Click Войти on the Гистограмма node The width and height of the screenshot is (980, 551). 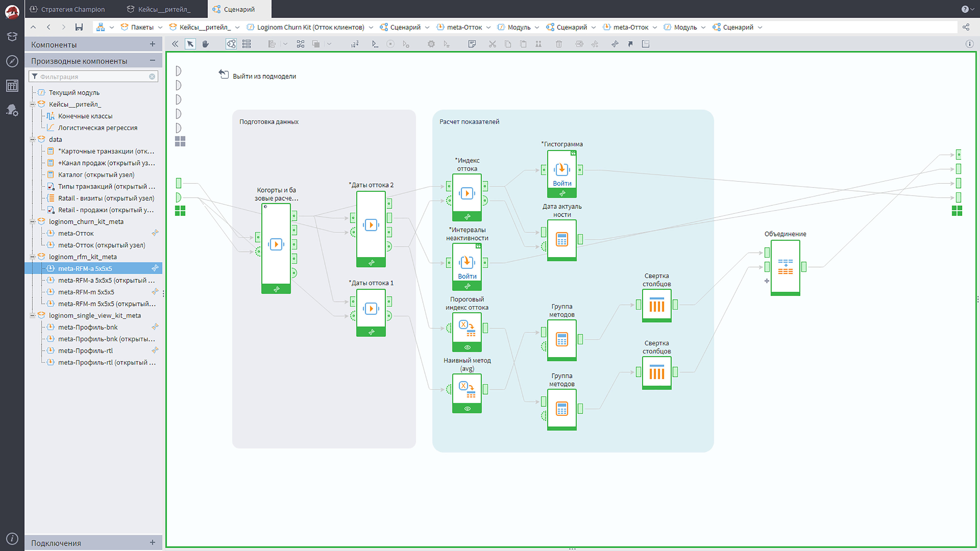[x=562, y=183]
